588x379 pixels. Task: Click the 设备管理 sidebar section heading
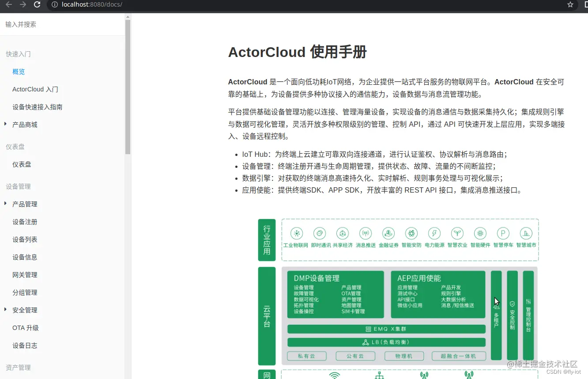(18, 186)
